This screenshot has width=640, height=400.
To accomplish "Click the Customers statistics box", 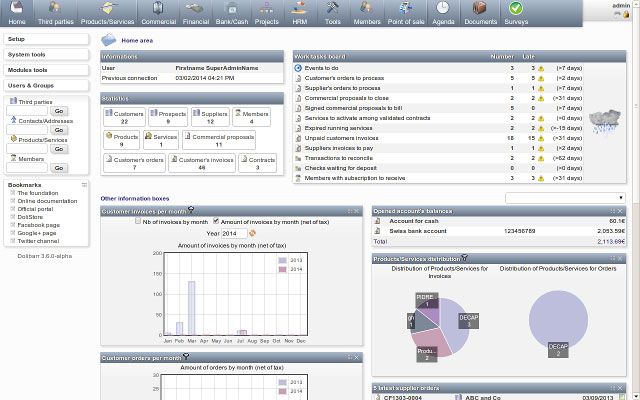I will (x=124, y=117).
